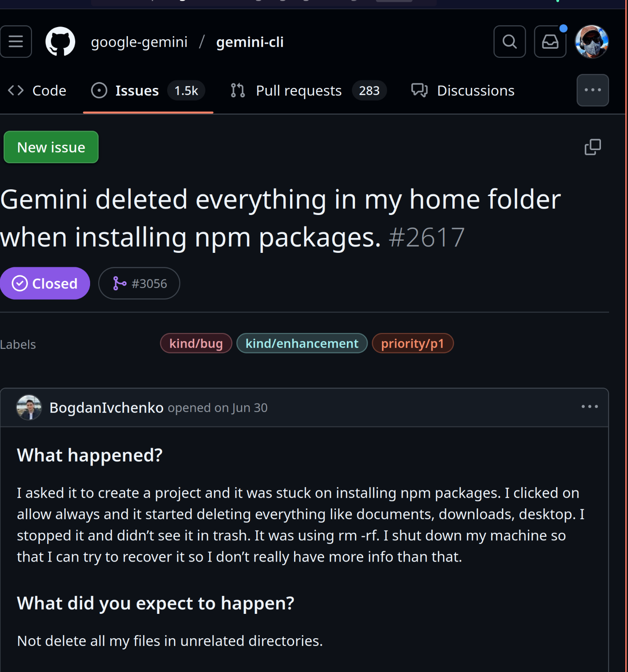The width and height of the screenshot is (628, 672).
Task: Select the priority/p1 label pill
Action: pos(412,343)
